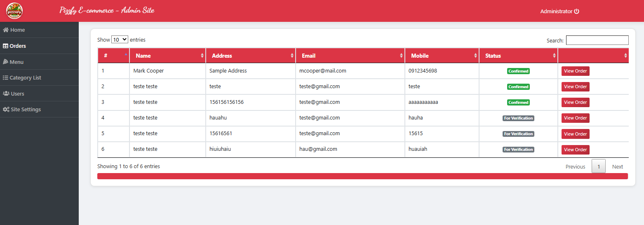View order with address 156156156156
This screenshot has width=644, height=225.
pos(575,102)
